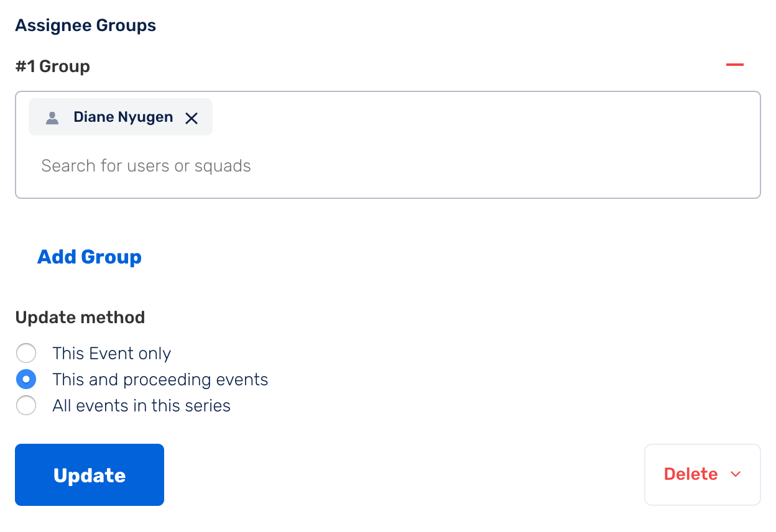The width and height of the screenshot is (776, 532).
Task: Remove Diane Nyugen with the X icon
Action: pos(192,118)
